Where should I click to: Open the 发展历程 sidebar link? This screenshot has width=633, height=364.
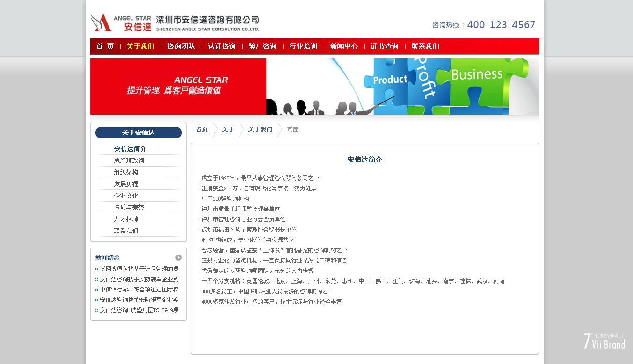(x=126, y=184)
